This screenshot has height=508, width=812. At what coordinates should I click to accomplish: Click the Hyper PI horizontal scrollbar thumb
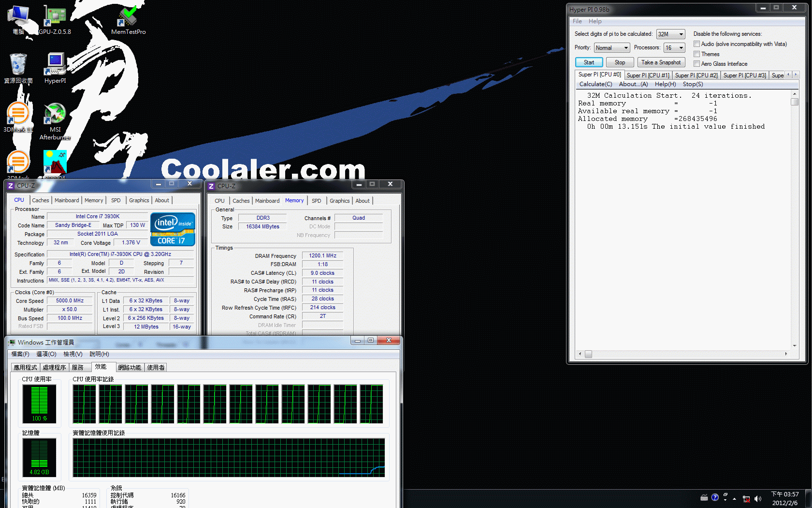(x=588, y=354)
